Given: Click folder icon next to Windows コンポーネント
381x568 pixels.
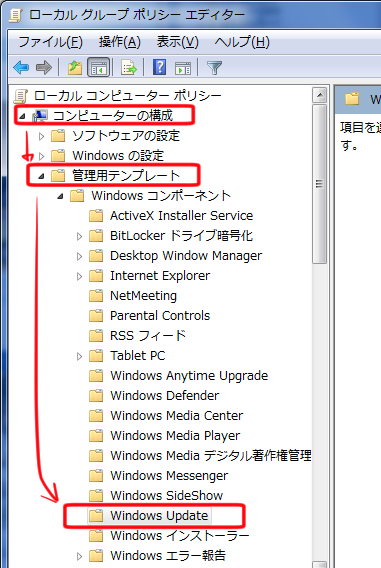Looking at the screenshot, I should (77, 196).
